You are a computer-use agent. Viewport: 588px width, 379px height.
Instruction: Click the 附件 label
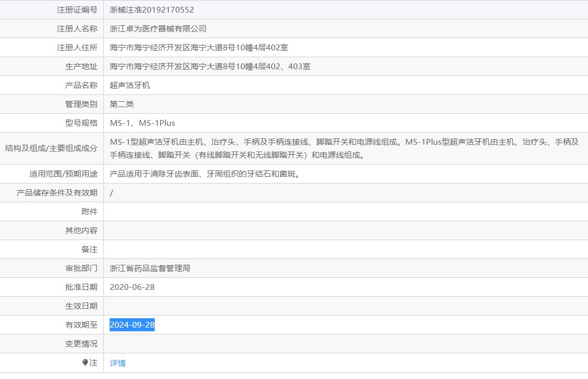click(x=89, y=211)
